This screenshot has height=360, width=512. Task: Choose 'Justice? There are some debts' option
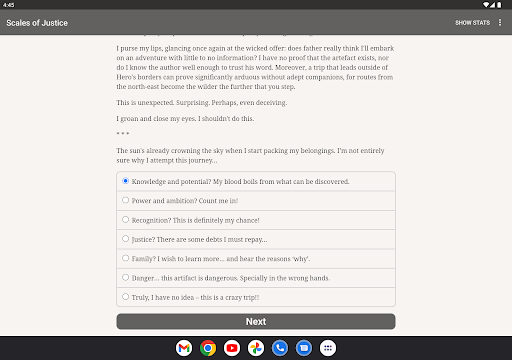[256, 239]
